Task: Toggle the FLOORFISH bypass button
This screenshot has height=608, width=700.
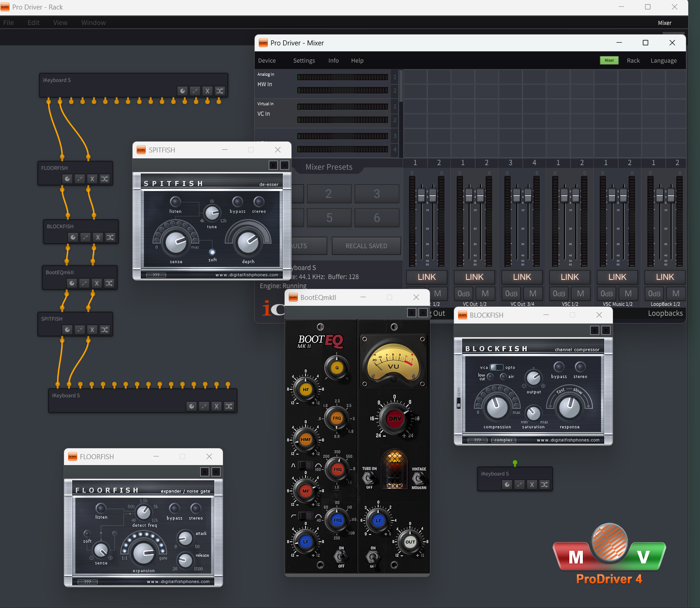Action: (174, 508)
